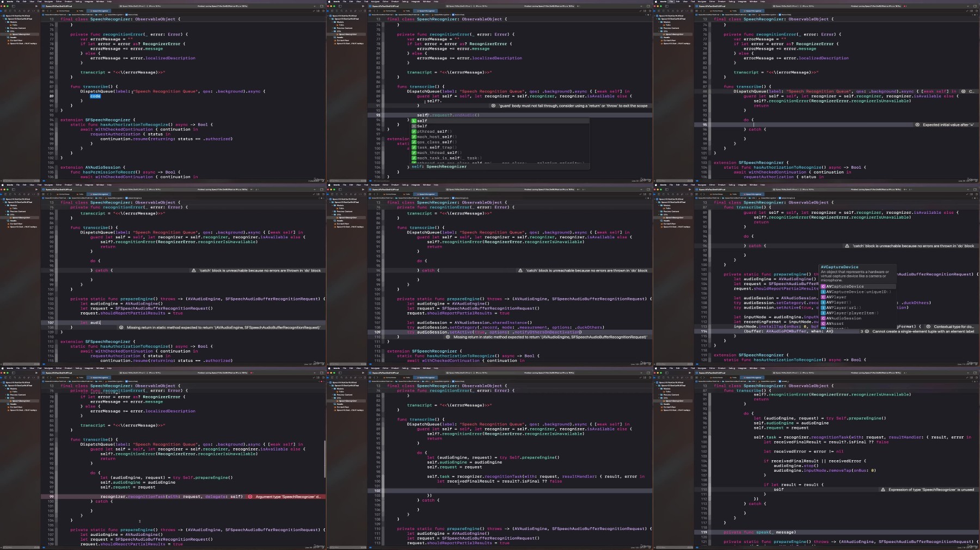980x550 pixels.
Task: Click the 'private func speak(_ message)' line
Action: [759, 532]
